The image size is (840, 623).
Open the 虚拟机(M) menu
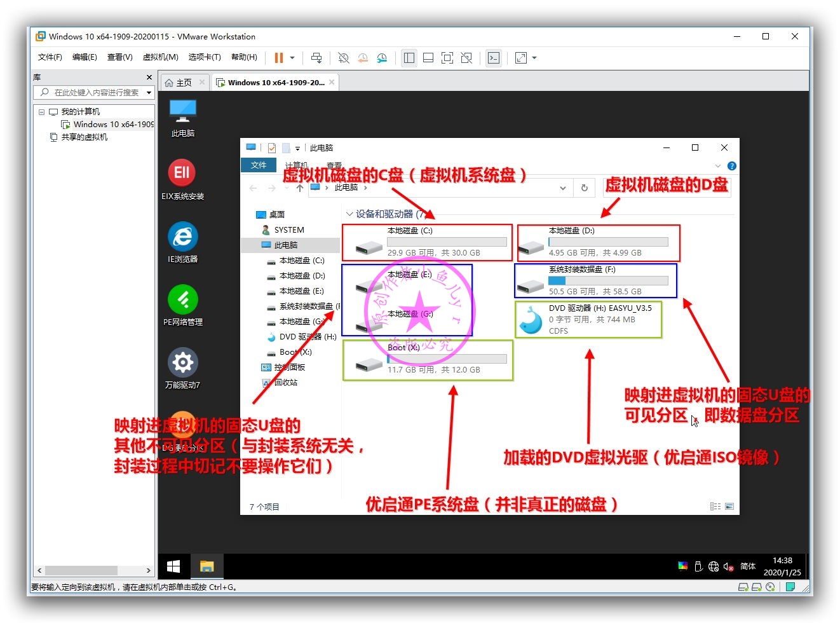point(160,57)
